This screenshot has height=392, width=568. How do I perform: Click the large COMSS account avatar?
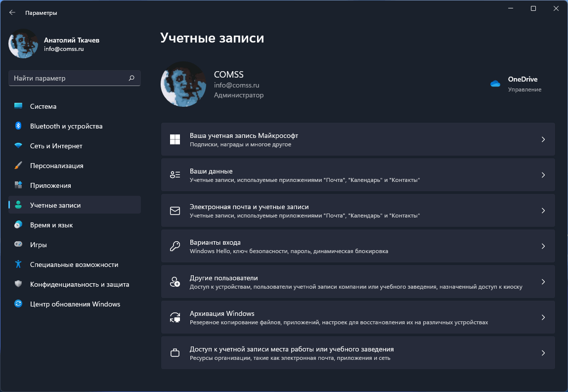[x=183, y=84]
